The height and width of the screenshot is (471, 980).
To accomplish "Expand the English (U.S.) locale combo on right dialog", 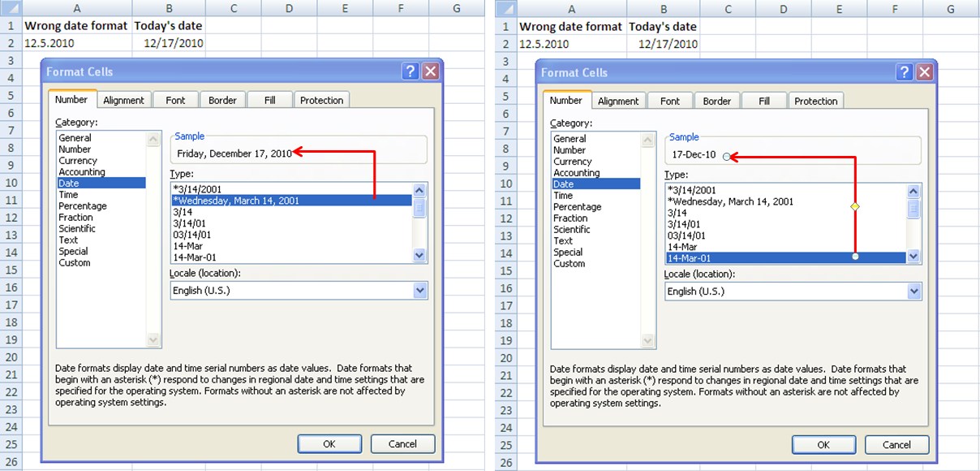I will 914,290.
